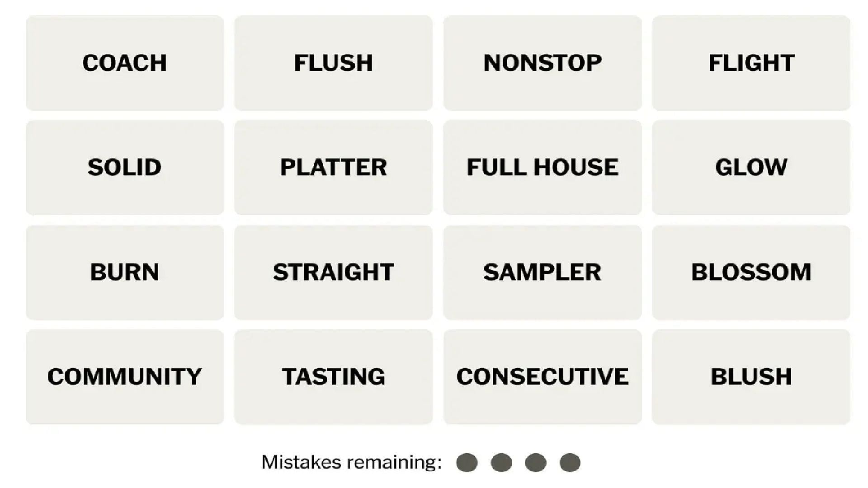Select the STRAIGHT tile

(333, 271)
